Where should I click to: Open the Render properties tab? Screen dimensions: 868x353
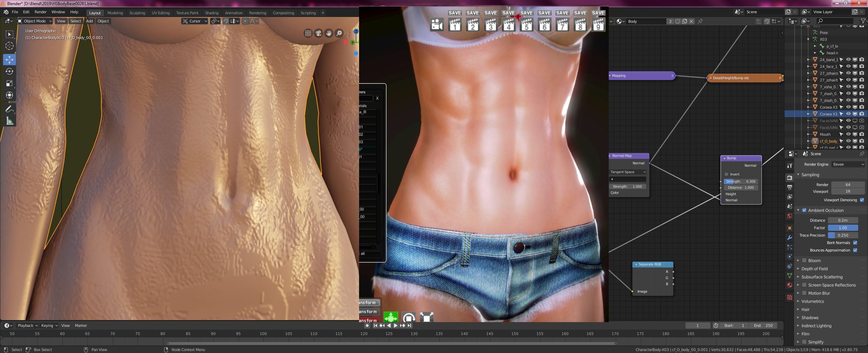coord(790,178)
